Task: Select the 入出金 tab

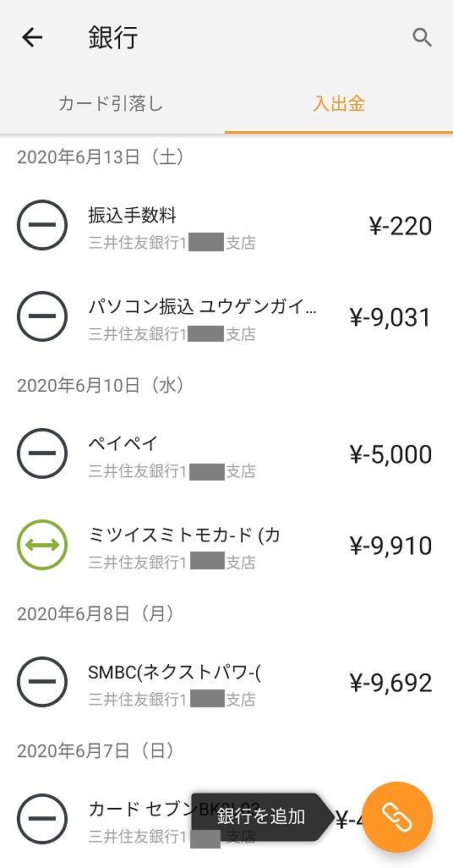Action: coord(339,103)
